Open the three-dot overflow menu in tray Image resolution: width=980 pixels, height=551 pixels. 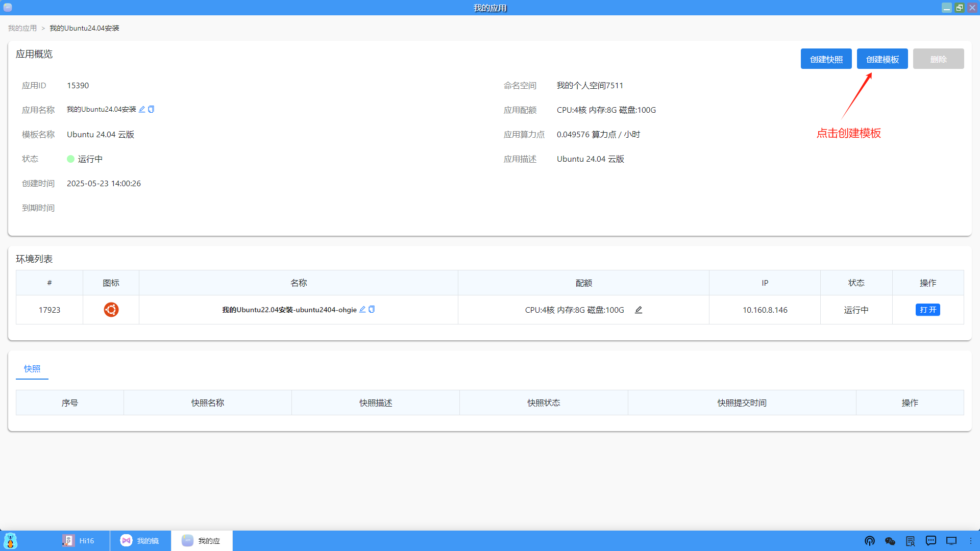click(971, 541)
